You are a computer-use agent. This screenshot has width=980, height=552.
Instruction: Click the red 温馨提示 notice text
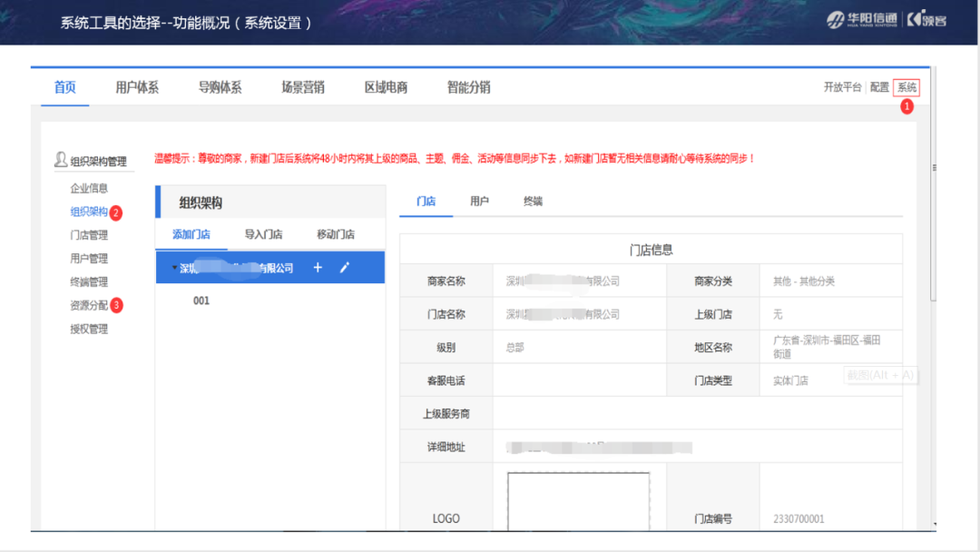(455, 159)
